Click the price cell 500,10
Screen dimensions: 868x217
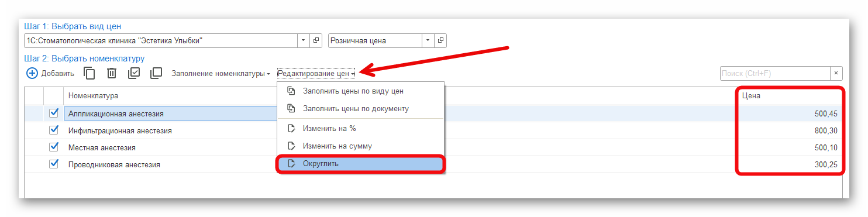(x=790, y=147)
